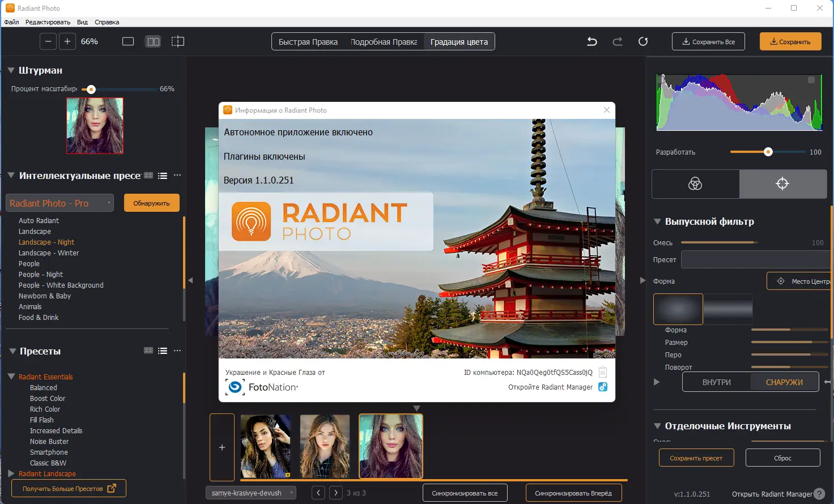Adjust the Процент масштабирования slider
Image resolution: width=834 pixels, height=504 pixels.
(x=119, y=89)
